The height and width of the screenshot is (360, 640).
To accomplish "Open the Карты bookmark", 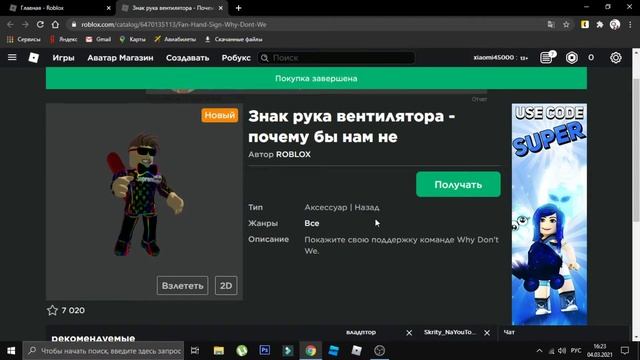I will [x=132, y=39].
